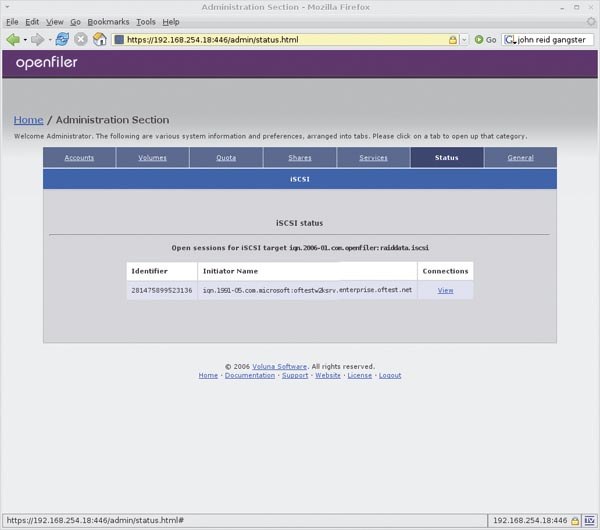Click the Forward arrow button

[38, 39]
